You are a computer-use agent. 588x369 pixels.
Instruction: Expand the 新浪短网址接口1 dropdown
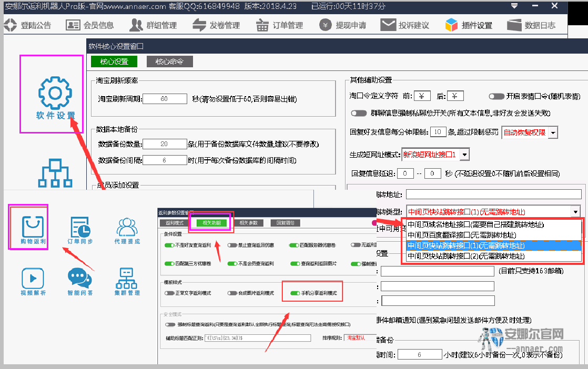464,155
